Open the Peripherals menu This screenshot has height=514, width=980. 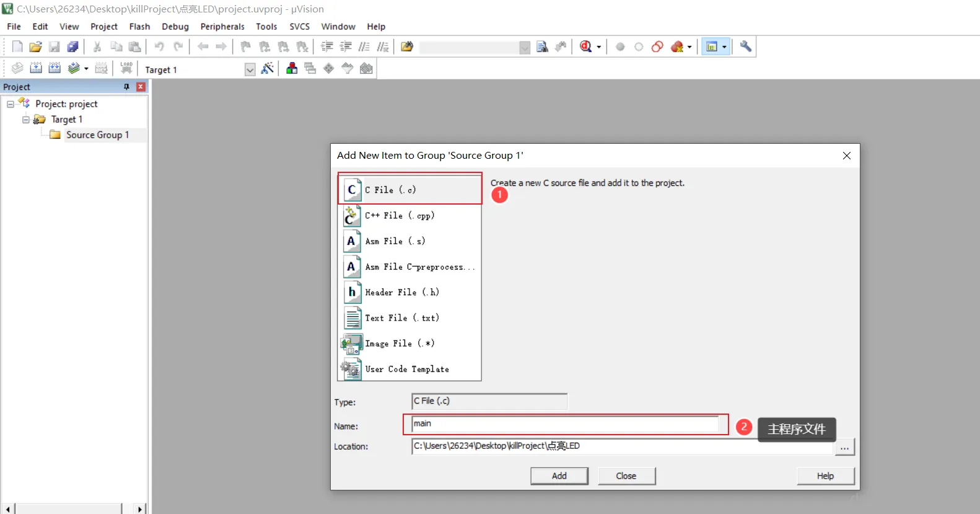222,27
